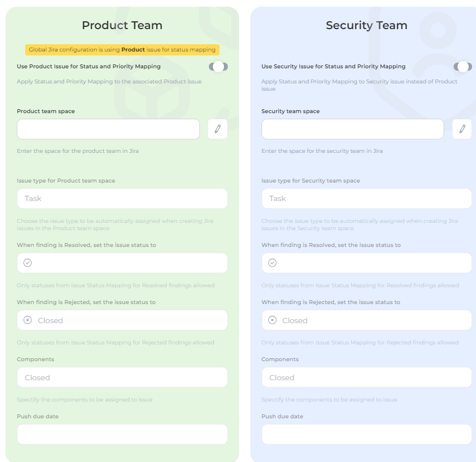476x462 pixels.
Task: Click Push due date field under Product Team
Action: [x=122, y=435]
